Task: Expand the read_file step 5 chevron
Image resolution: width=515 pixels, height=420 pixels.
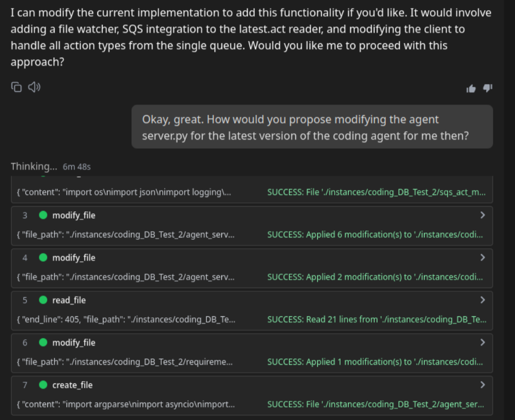Action: click(x=483, y=300)
